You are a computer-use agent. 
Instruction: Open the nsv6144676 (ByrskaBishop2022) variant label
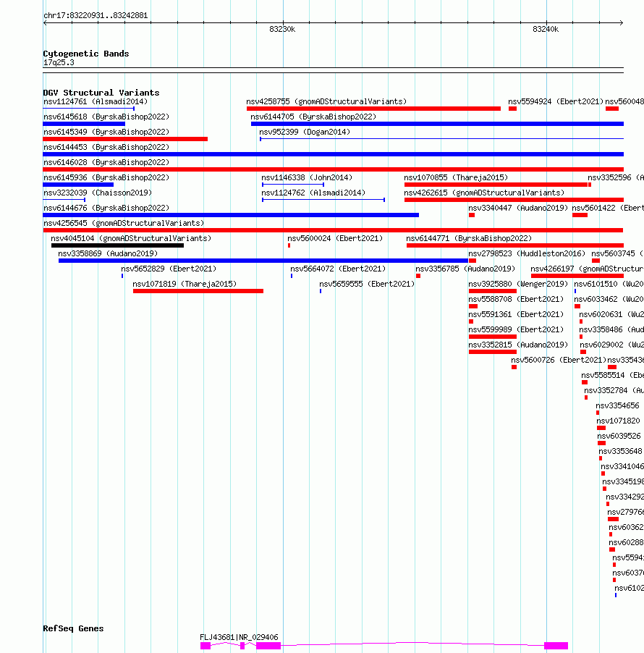tap(106, 208)
